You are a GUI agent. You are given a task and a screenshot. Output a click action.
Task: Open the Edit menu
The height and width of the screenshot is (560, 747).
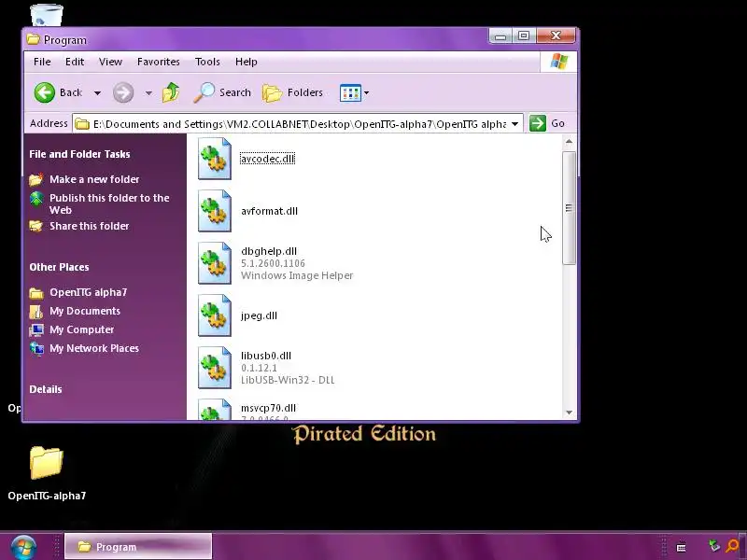pos(75,62)
